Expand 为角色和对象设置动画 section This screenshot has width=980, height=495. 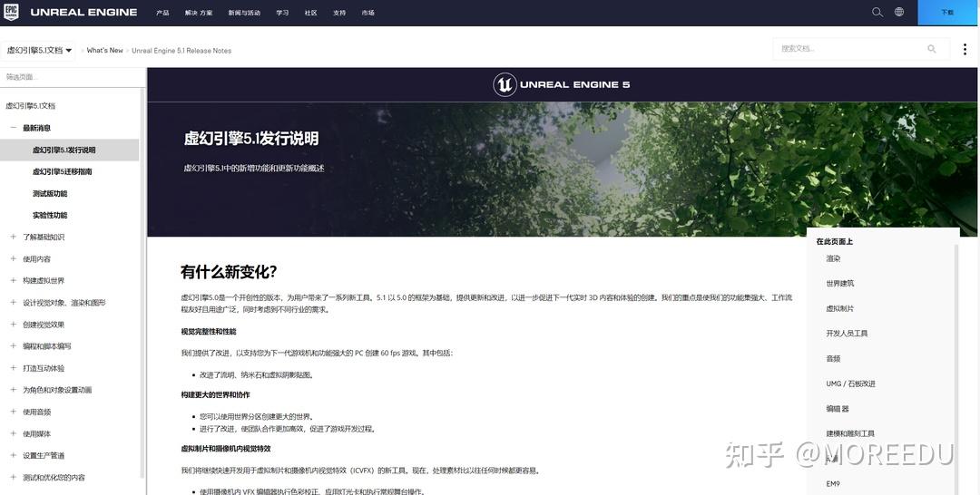click(13, 390)
